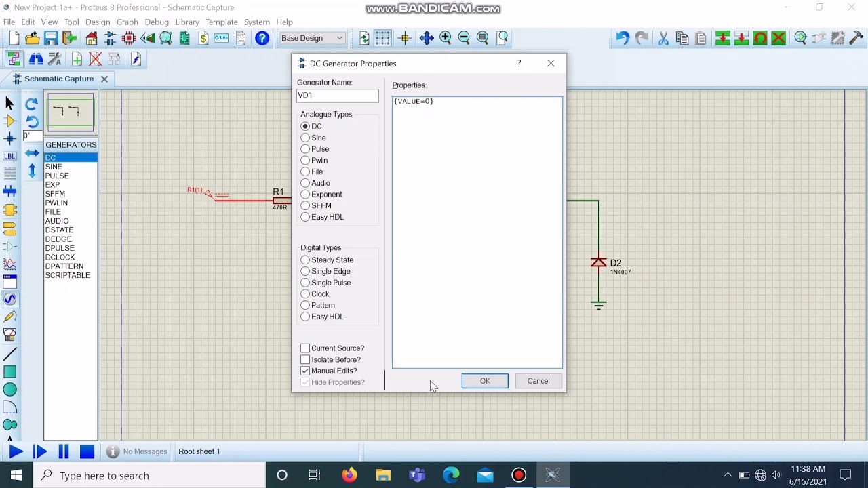868x488 pixels.
Task: Click the Cut scissors icon
Action: (663, 38)
